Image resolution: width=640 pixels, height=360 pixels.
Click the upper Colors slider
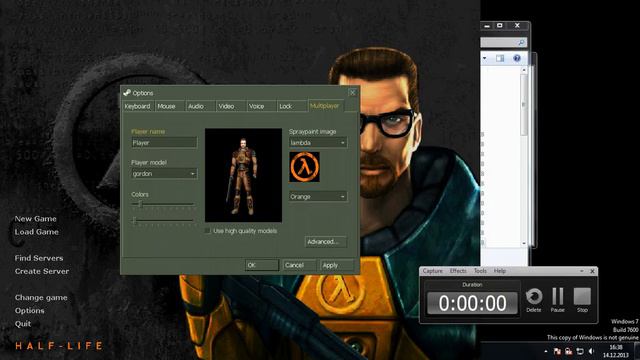[163, 204]
